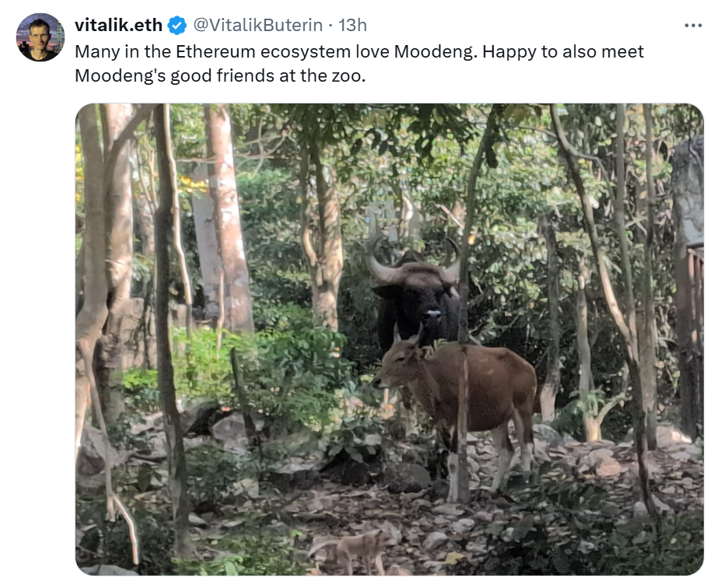Open the @VitalikButerin handle link
The height and width of the screenshot is (588, 717).
pyautogui.click(x=258, y=25)
